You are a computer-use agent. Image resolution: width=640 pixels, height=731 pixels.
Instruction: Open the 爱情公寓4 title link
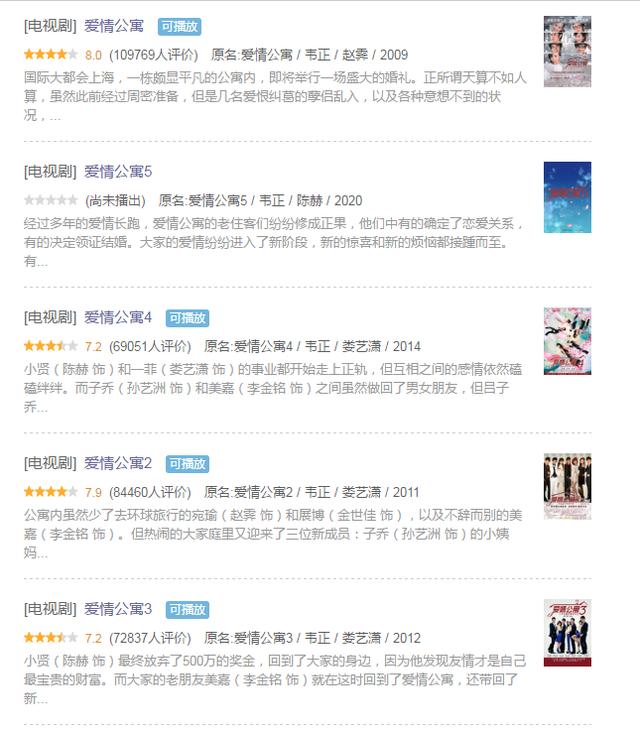tap(118, 317)
